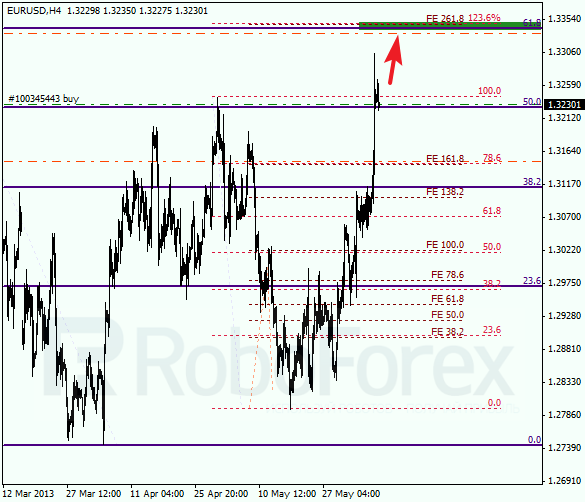Click the FE 100.0 level label
Viewport: 585px width, 502px height.
(x=445, y=245)
